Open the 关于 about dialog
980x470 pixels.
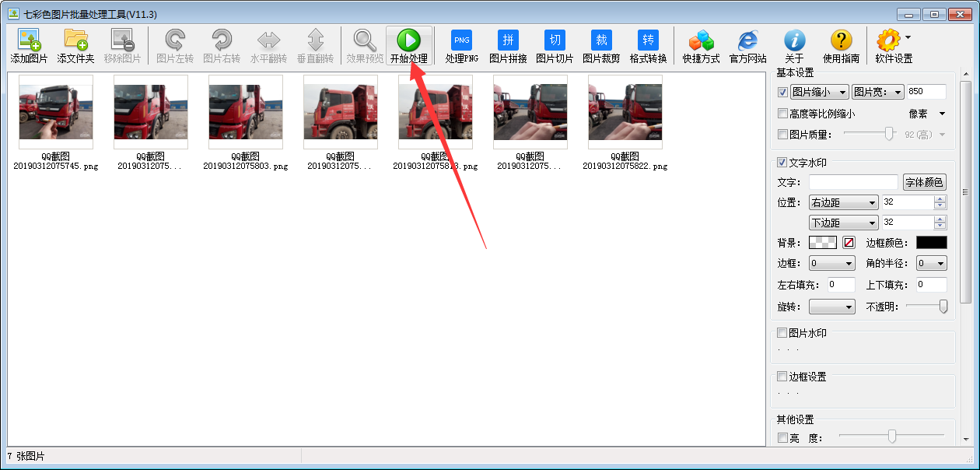pos(794,47)
